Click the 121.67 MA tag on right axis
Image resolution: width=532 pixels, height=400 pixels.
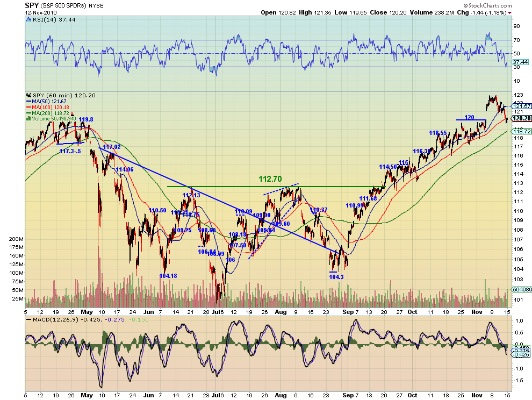522,106
